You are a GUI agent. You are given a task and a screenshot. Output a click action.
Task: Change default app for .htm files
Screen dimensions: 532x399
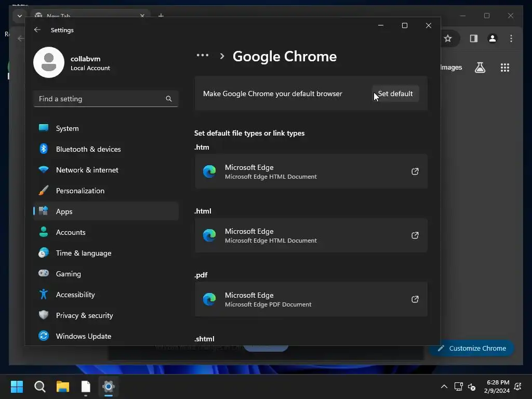coord(311,171)
